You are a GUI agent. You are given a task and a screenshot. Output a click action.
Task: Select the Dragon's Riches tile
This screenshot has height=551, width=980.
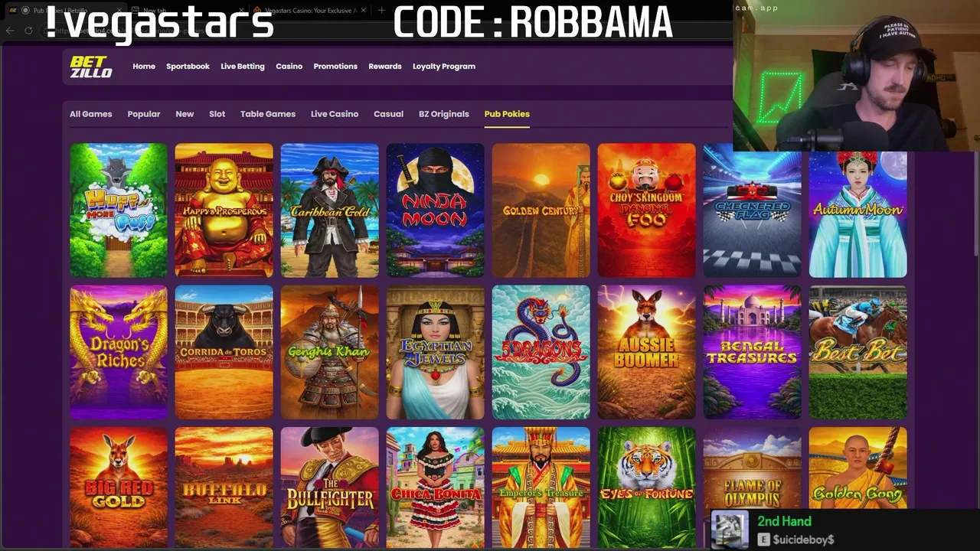tap(119, 352)
